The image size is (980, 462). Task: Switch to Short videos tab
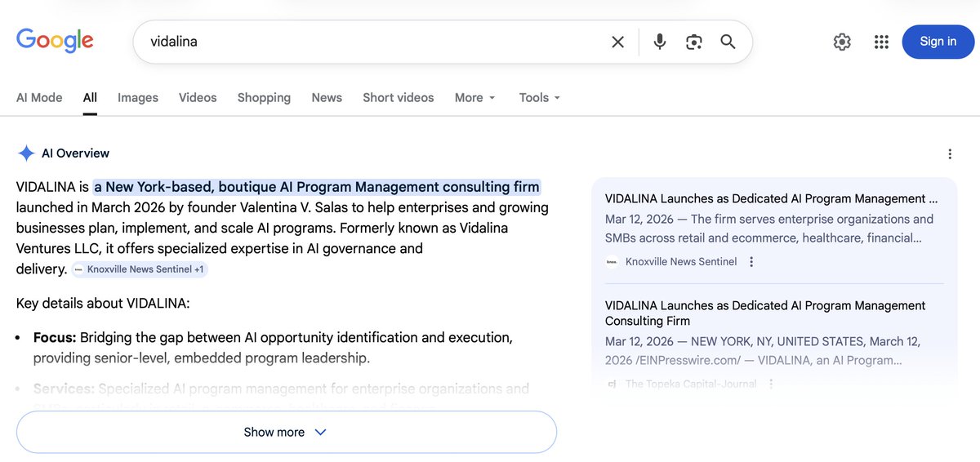click(399, 97)
